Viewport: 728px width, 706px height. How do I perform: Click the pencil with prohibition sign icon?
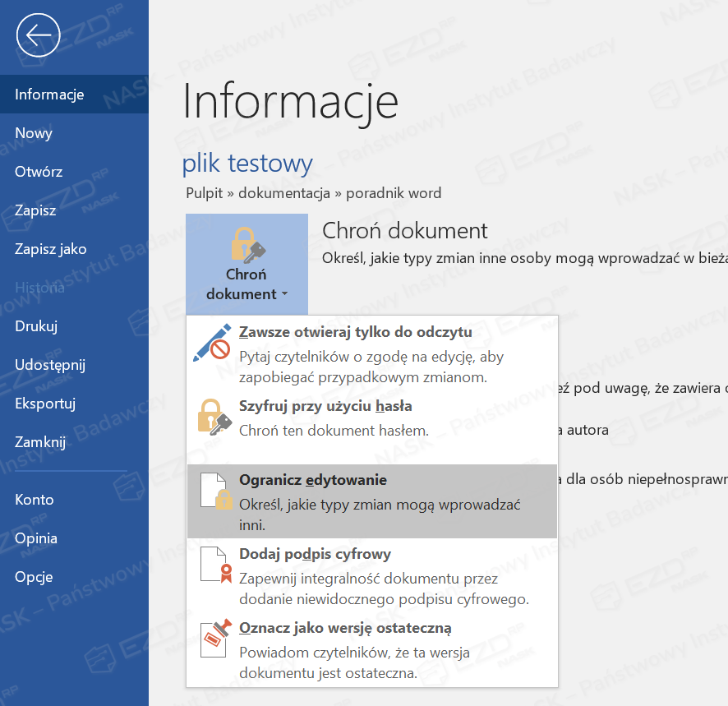pos(213,344)
